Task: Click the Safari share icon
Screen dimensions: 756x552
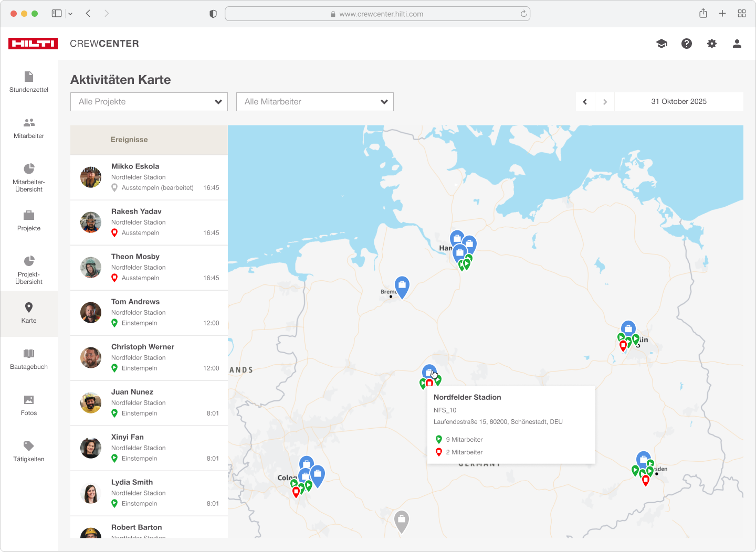Action: [703, 14]
